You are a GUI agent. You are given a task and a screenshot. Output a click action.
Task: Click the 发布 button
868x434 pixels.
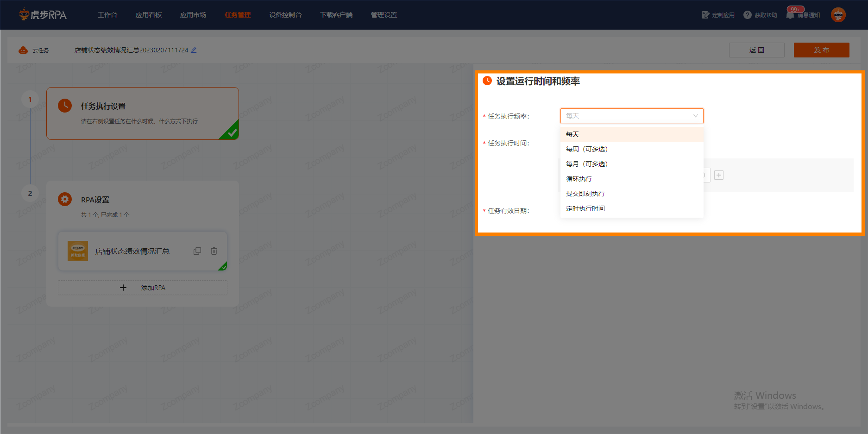point(822,50)
